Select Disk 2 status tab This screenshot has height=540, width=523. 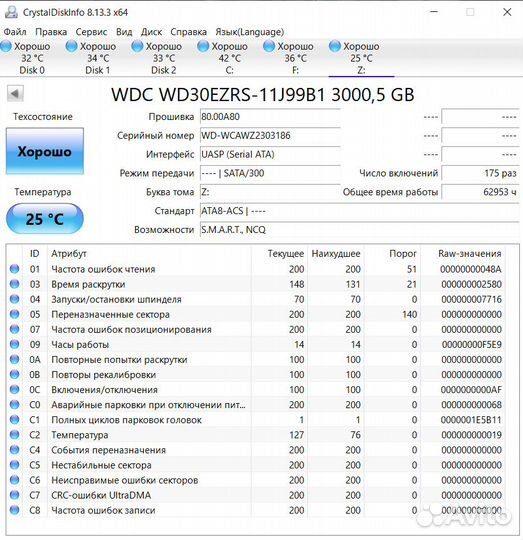pos(163,58)
